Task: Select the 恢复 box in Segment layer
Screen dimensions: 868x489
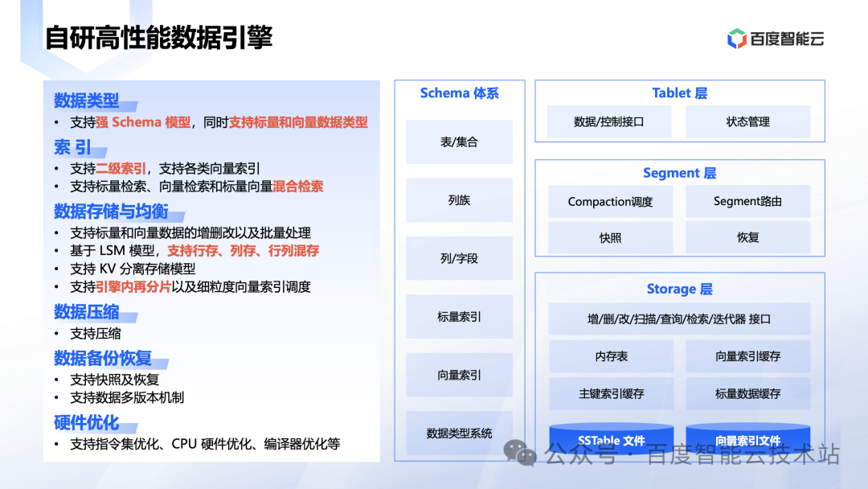Action: [x=748, y=238]
